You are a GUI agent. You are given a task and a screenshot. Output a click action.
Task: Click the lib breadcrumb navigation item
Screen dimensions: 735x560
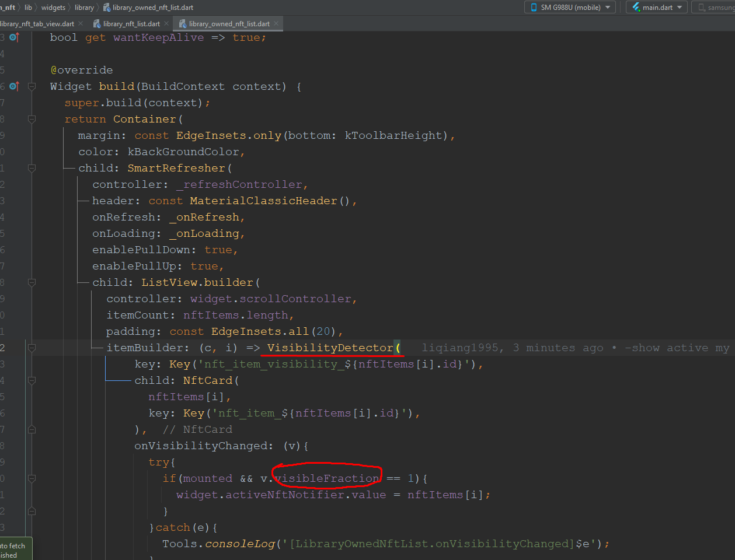28,7
